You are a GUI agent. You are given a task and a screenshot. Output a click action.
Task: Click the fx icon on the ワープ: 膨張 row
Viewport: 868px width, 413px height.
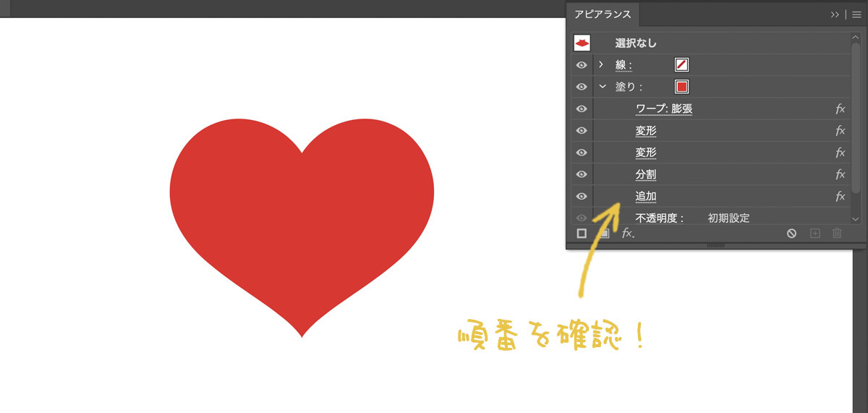pyautogui.click(x=840, y=109)
